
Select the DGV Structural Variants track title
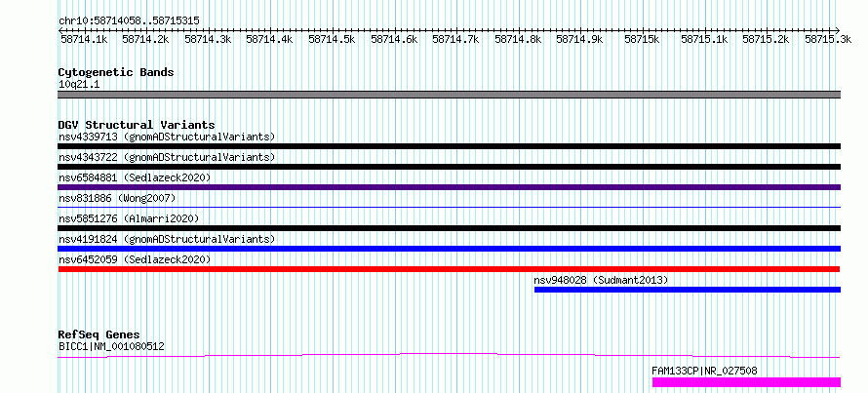pos(137,125)
